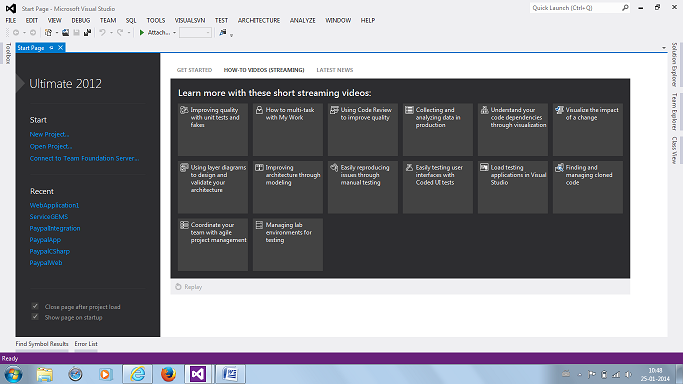Click the Quick Launch search magnifier icon

[625, 8]
